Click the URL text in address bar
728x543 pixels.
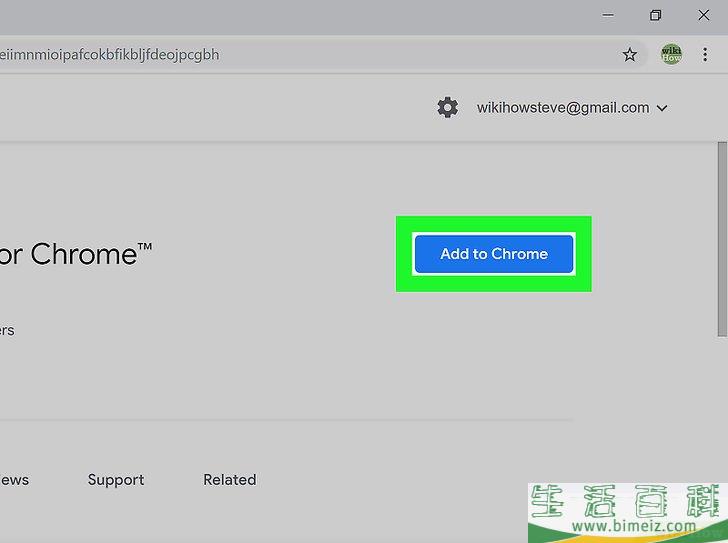pos(110,55)
